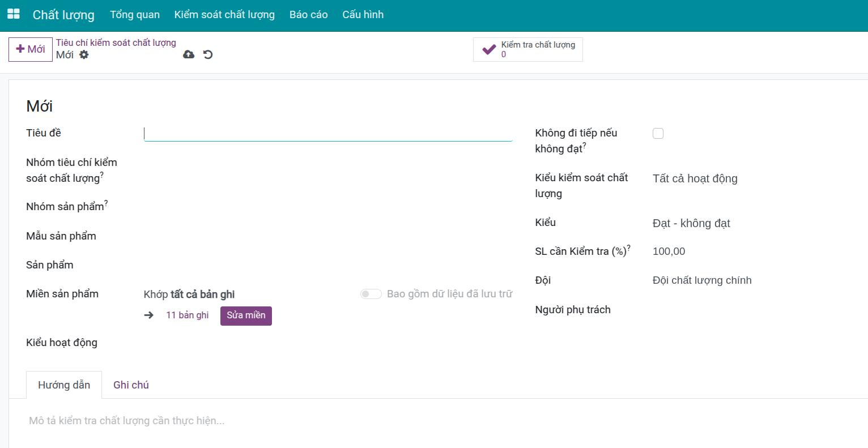Open the Kiểm soát chất lượng menu

coord(224,15)
